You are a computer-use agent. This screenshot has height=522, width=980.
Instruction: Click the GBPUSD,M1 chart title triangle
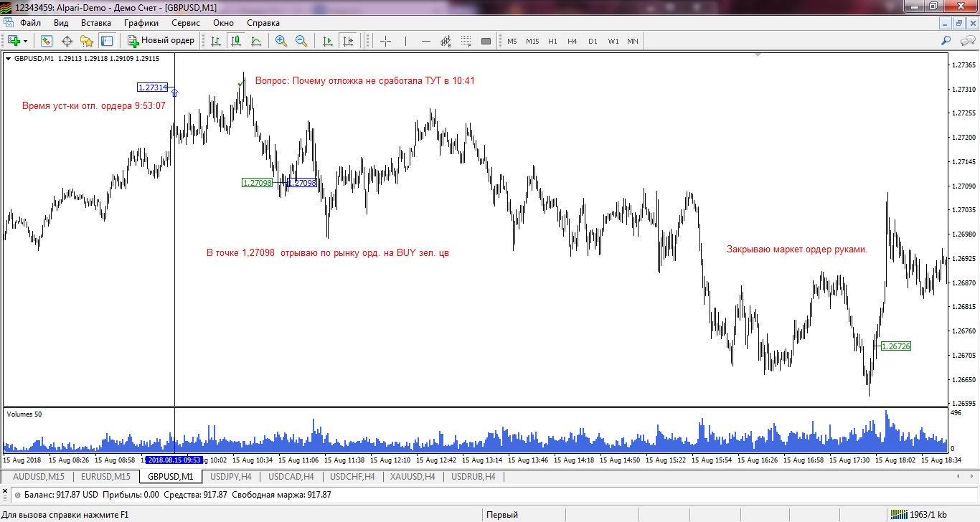pyautogui.click(x=8, y=59)
